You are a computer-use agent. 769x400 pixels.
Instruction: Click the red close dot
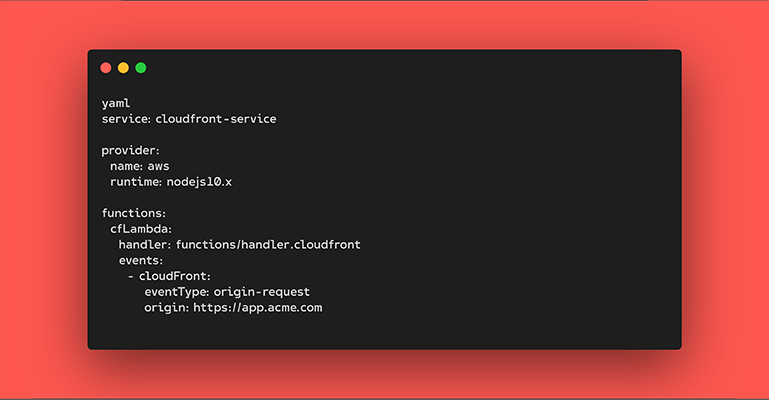tap(106, 68)
